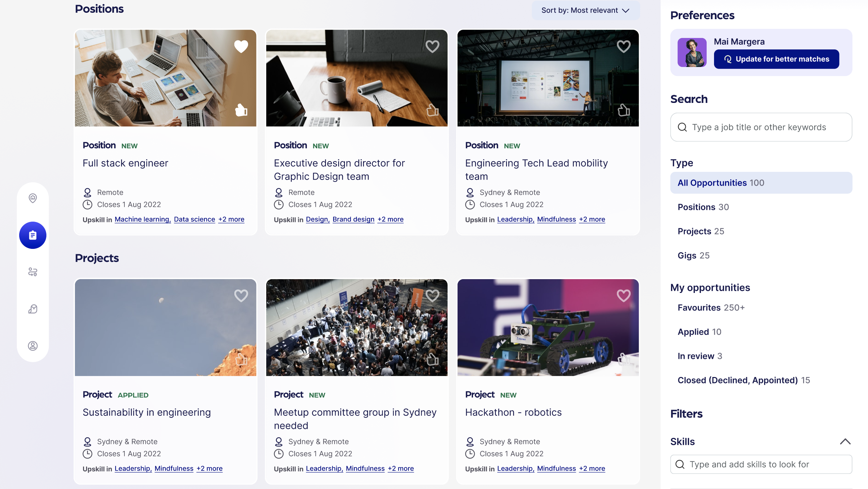Thumbs-up the Executive design director card

coord(432,110)
